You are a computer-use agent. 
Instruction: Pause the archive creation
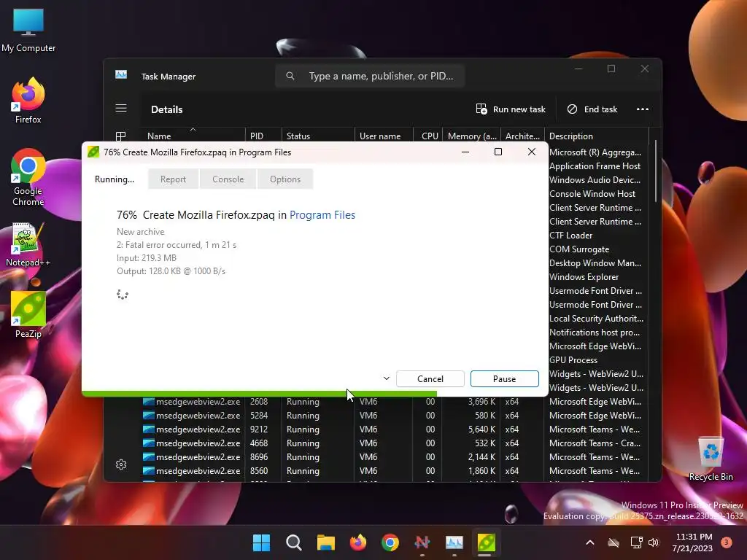[505, 378]
